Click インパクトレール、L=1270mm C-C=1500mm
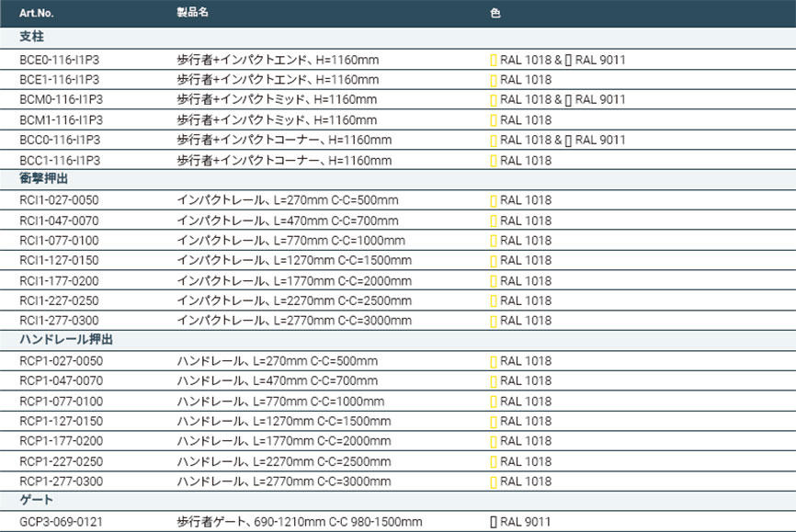796x532 pixels. 294,260
